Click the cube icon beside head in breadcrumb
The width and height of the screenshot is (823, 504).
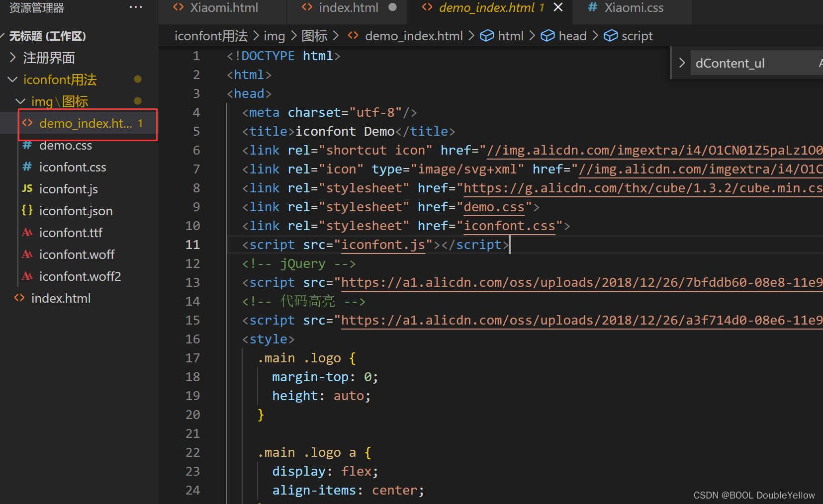[548, 35]
